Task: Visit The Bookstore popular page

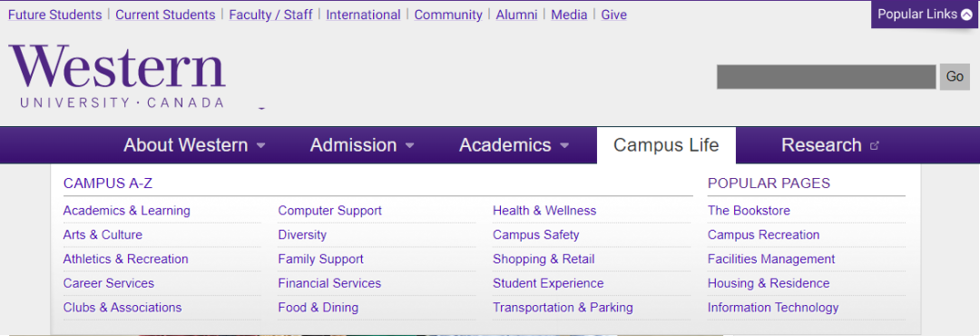Action: [749, 211]
